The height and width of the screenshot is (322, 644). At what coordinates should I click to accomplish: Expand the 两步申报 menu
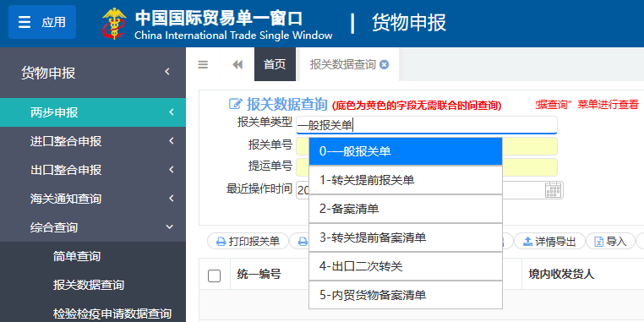[x=93, y=112]
